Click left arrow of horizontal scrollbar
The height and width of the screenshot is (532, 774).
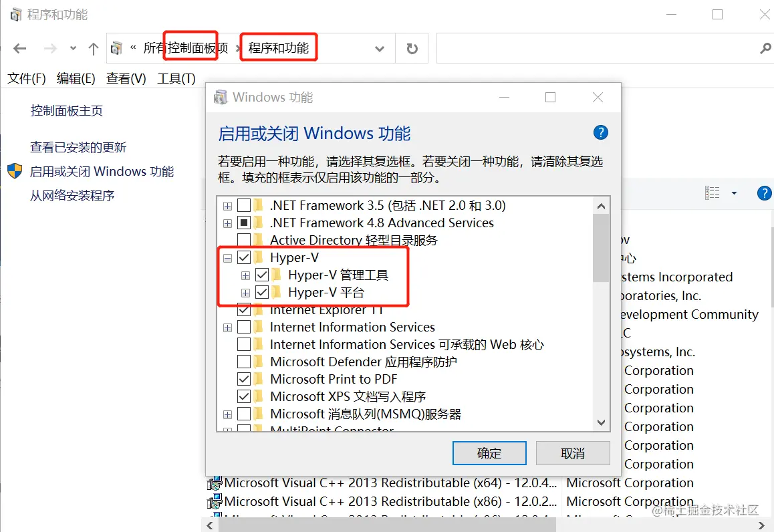pyautogui.click(x=210, y=525)
